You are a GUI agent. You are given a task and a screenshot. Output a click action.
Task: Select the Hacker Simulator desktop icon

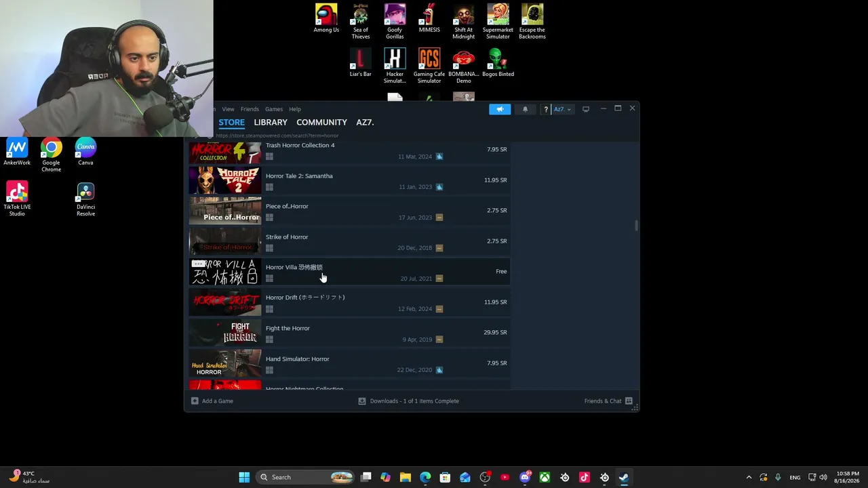coord(395,66)
